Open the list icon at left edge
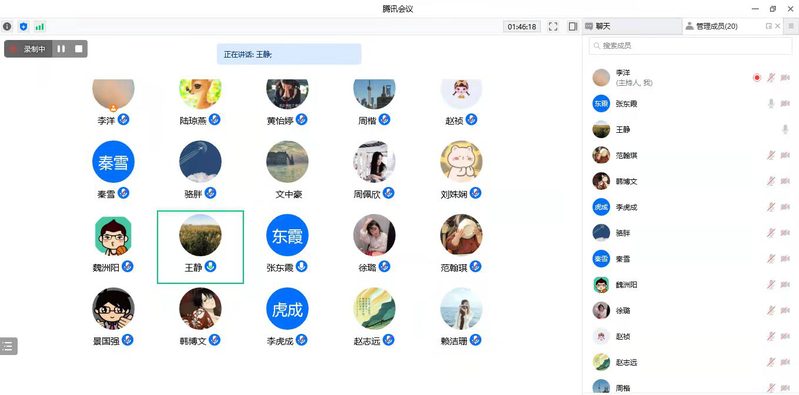 pos(8,346)
